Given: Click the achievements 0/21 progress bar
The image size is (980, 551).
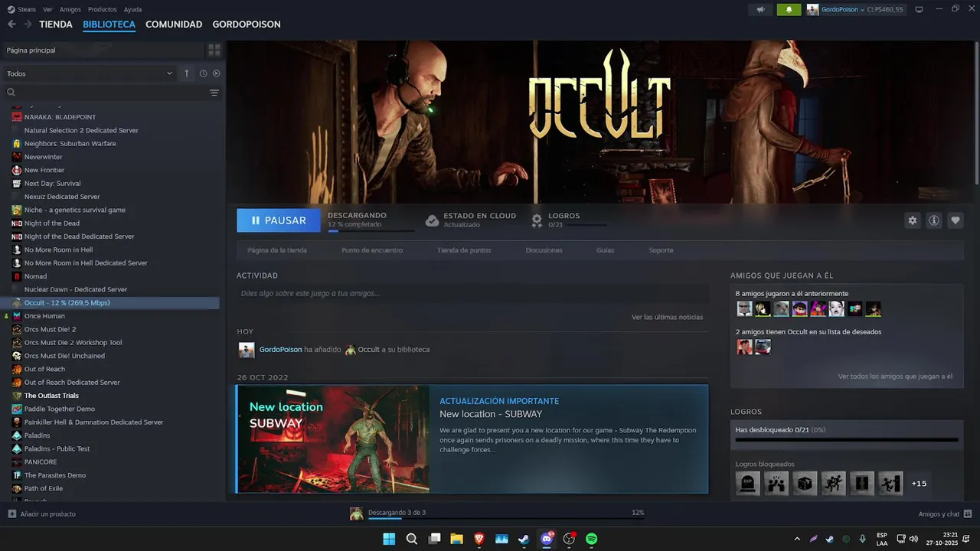Looking at the screenshot, I should pos(846,440).
